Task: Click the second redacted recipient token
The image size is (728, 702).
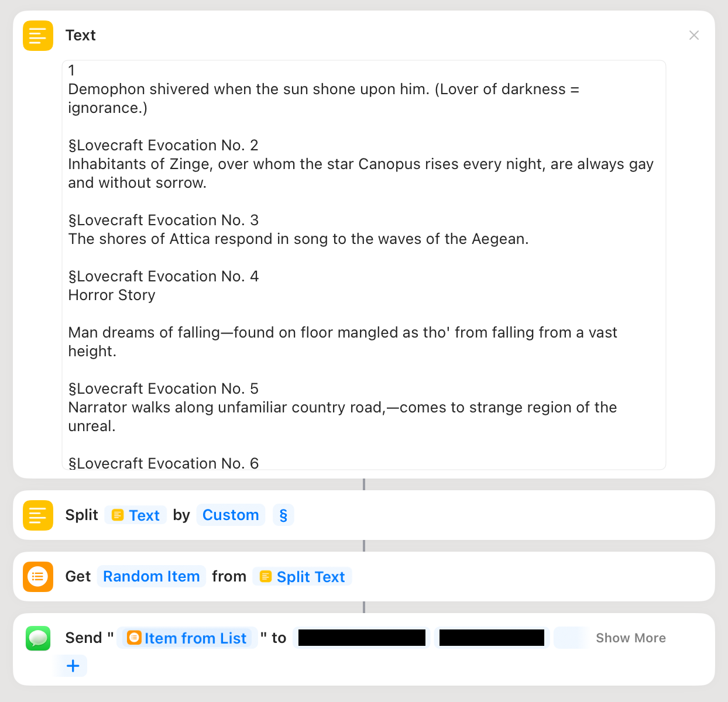Action: pyautogui.click(x=492, y=638)
